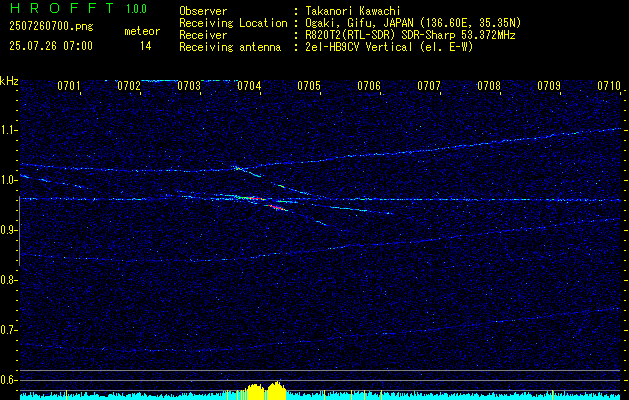Click the antenna description 2el-HB9CV Vertical

359,47
